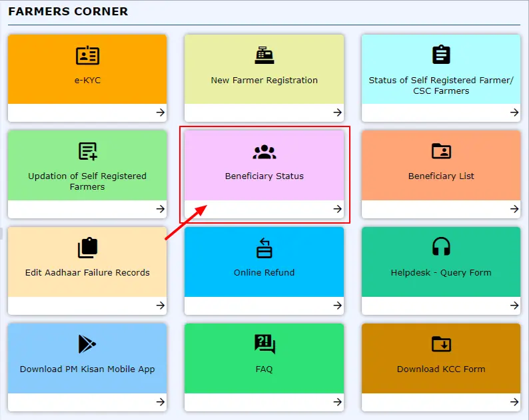Image resolution: width=529 pixels, height=420 pixels.
Task: Click the arrow under the Beneficiary List card
Action: pos(514,209)
